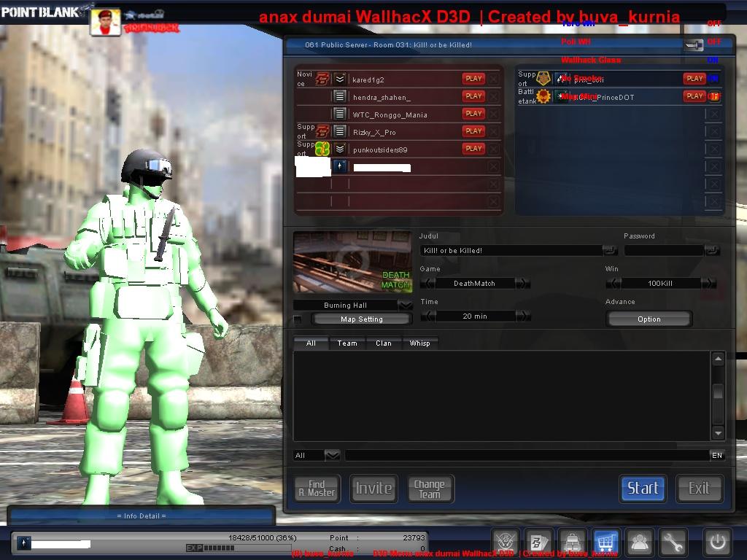
Task: Click the Invite button
Action: coord(374,489)
